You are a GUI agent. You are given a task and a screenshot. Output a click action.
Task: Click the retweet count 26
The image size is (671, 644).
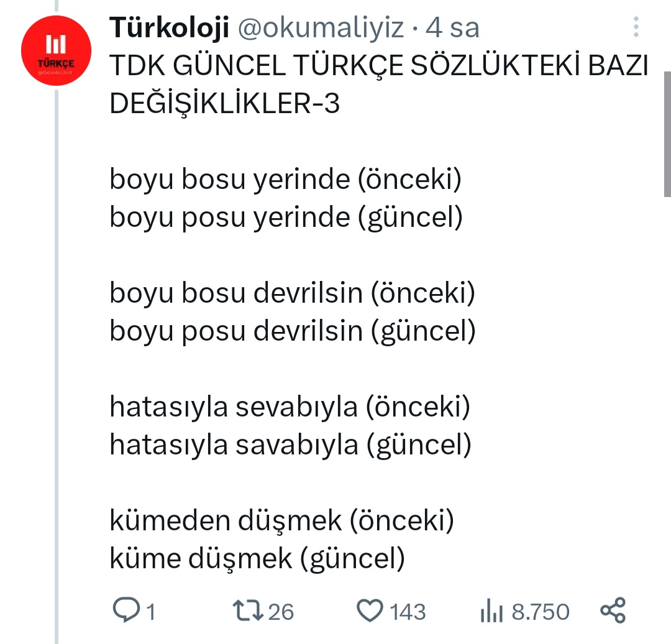click(x=281, y=612)
